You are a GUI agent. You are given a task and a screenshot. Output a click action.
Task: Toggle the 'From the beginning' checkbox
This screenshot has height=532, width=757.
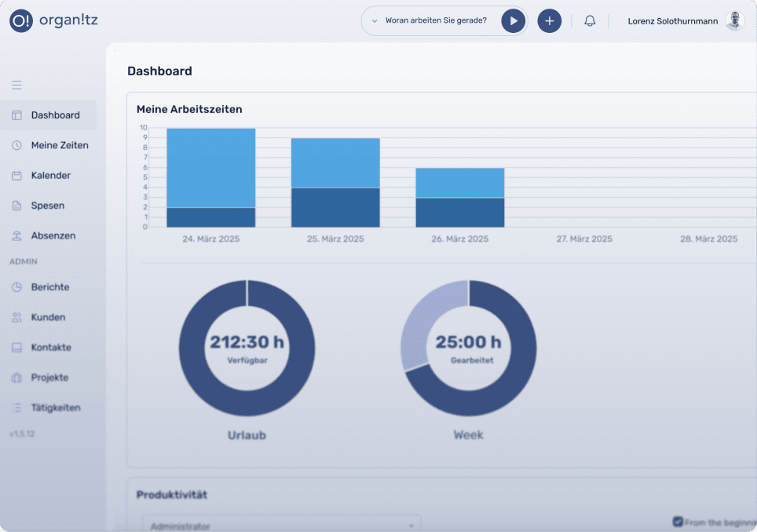[678, 522]
